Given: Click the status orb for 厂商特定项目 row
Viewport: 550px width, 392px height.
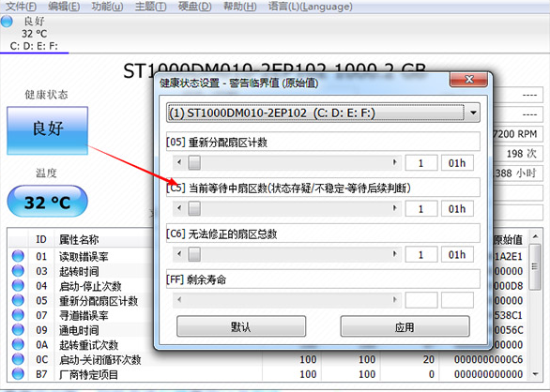Looking at the screenshot, I should [18, 374].
